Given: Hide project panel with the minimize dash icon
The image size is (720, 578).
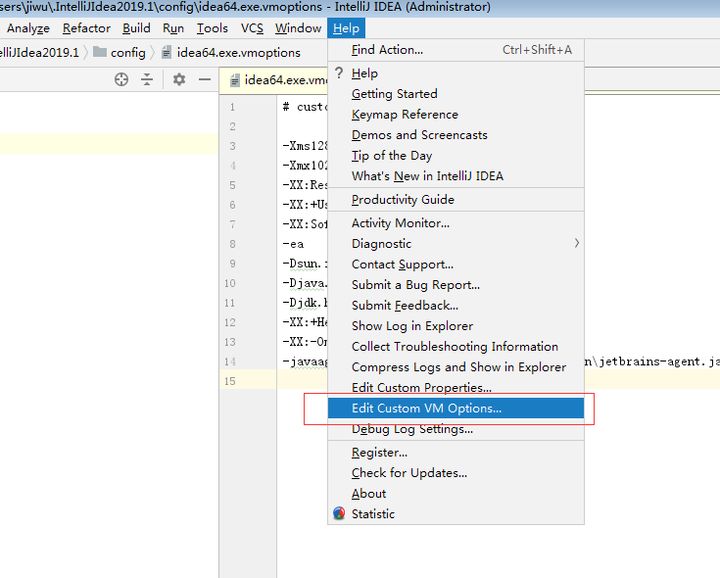Looking at the screenshot, I should [204, 80].
